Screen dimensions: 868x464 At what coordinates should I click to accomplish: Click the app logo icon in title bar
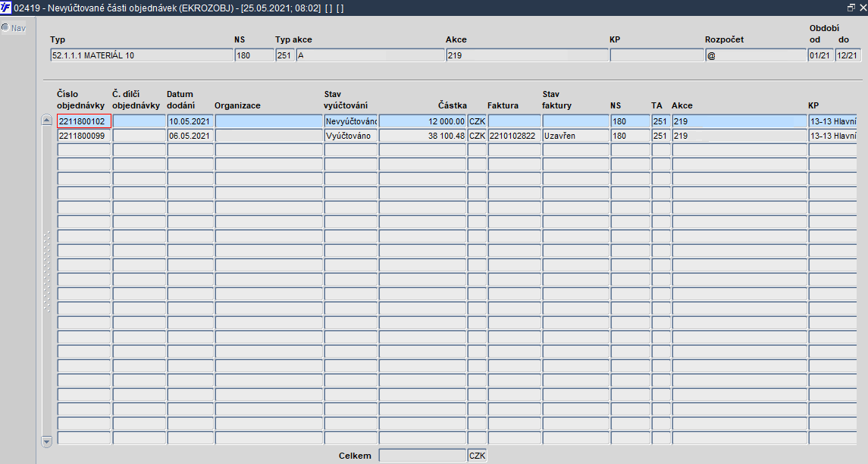(x=6, y=8)
